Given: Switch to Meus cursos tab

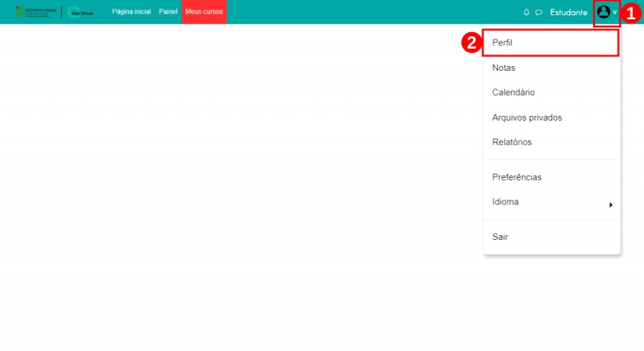Looking at the screenshot, I should click(x=204, y=12).
